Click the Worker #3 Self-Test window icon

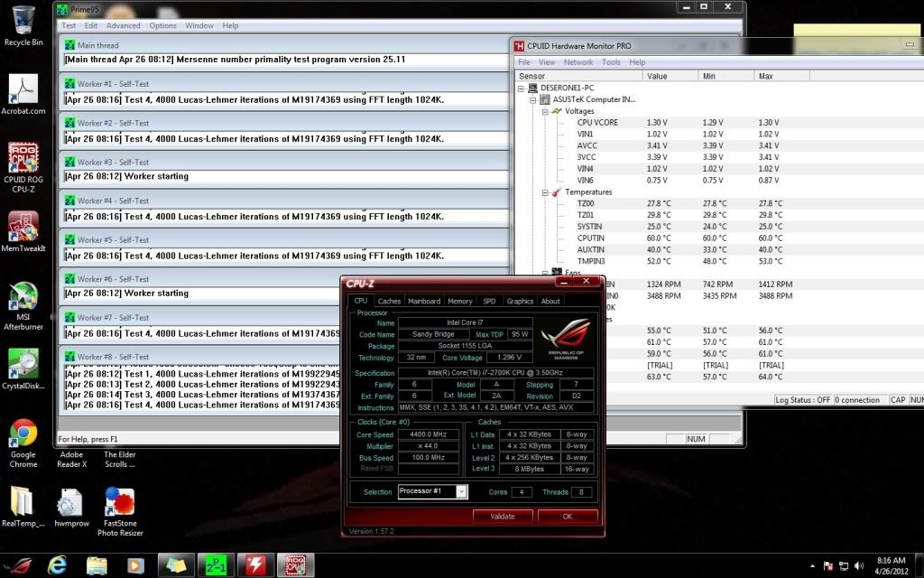point(70,162)
